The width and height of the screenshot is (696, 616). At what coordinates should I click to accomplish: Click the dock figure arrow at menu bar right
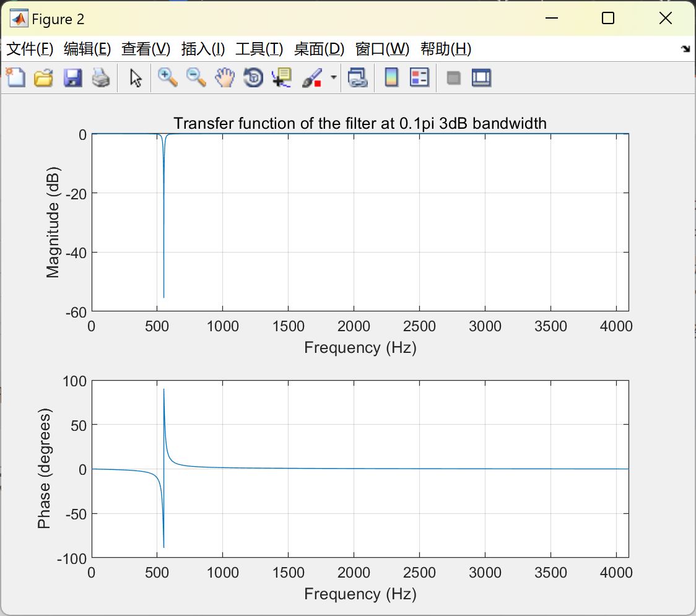click(685, 49)
